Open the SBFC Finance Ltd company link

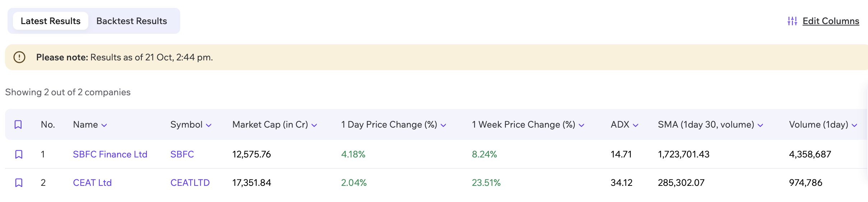[x=110, y=155]
